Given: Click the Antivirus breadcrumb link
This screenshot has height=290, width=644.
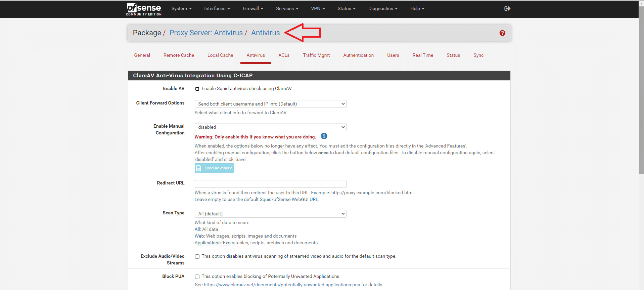Looking at the screenshot, I should click(265, 33).
